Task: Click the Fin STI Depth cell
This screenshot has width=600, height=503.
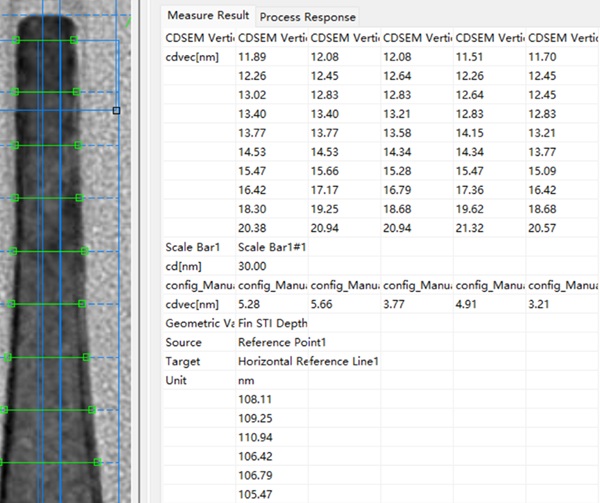Action: (x=272, y=324)
